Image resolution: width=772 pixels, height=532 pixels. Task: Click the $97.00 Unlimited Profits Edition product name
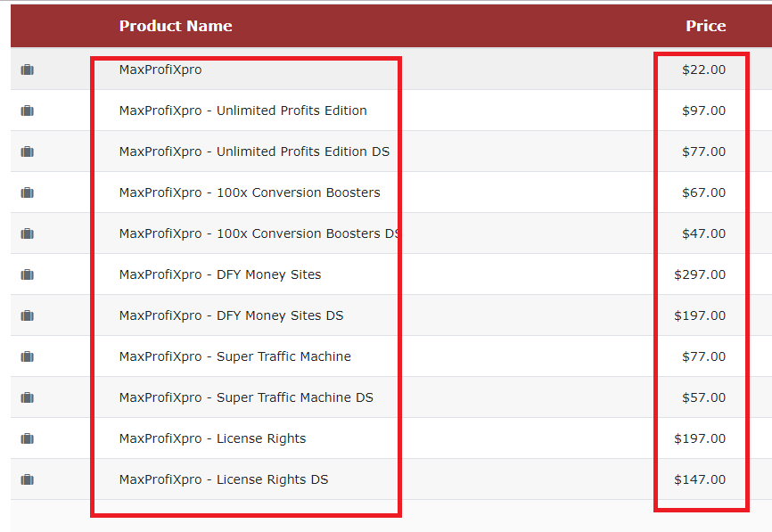click(x=242, y=110)
